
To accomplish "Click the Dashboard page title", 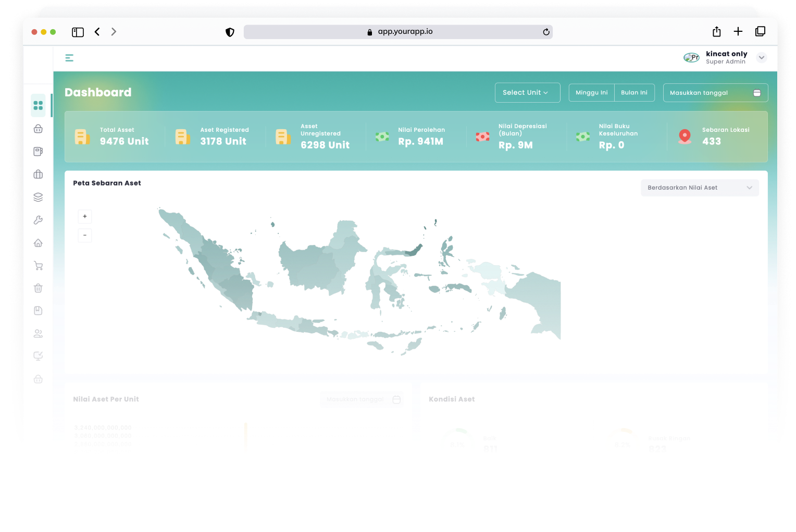I will click(x=98, y=92).
